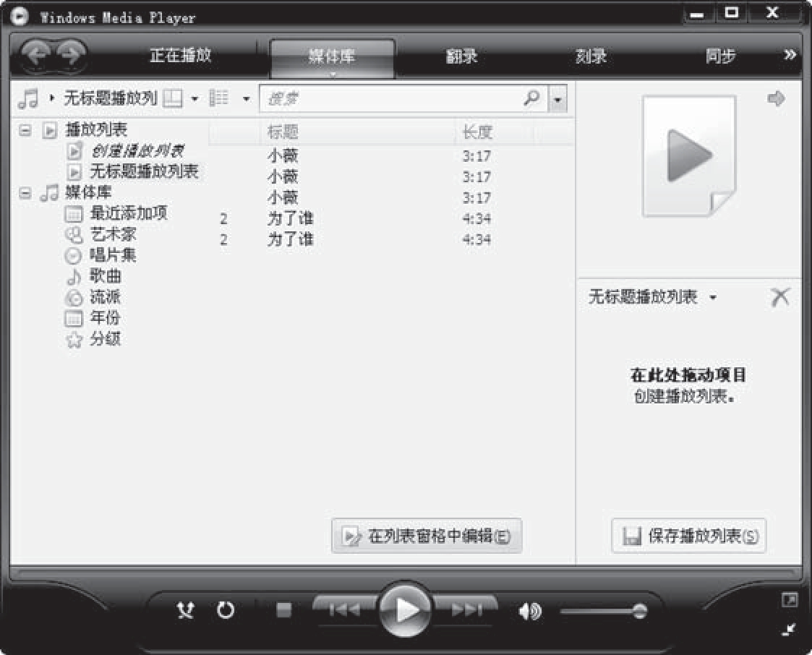Skip to next track
Screen dimensions: 812x655
pyautogui.click(x=466, y=609)
